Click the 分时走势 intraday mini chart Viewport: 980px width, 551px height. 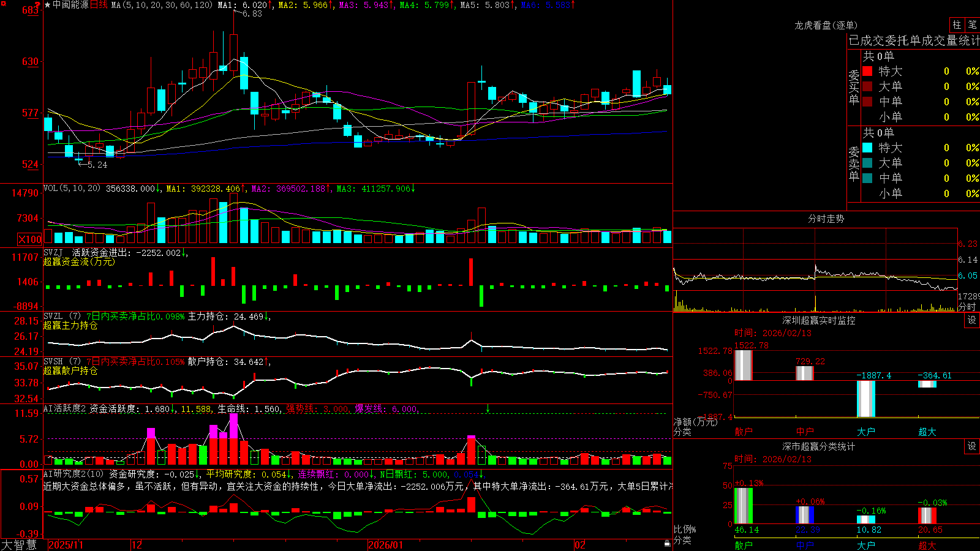815,270
